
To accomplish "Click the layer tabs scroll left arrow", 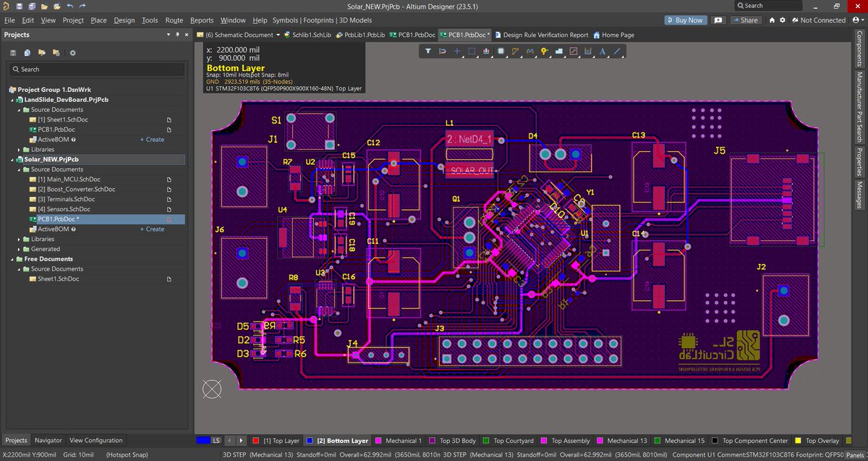I will pyautogui.click(x=229, y=440).
